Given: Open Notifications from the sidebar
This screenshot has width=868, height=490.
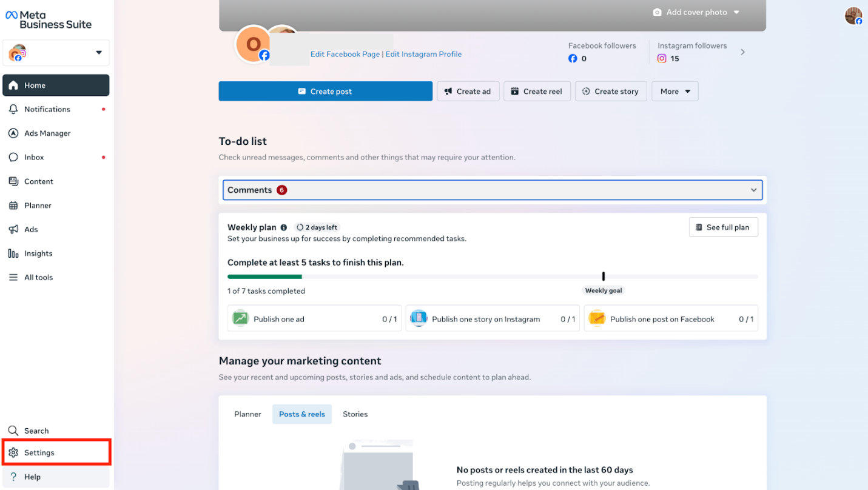Looking at the screenshot, I should [47, 109].
